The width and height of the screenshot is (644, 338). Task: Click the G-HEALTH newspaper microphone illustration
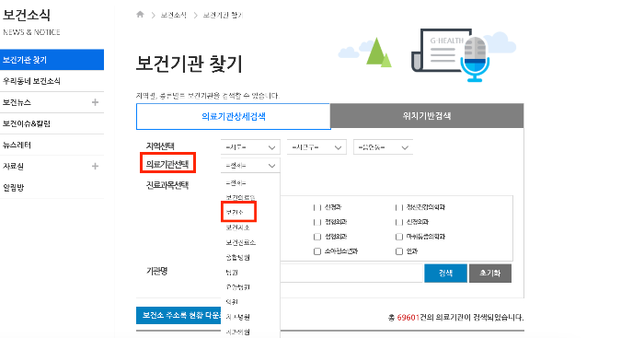click(451, 54)
